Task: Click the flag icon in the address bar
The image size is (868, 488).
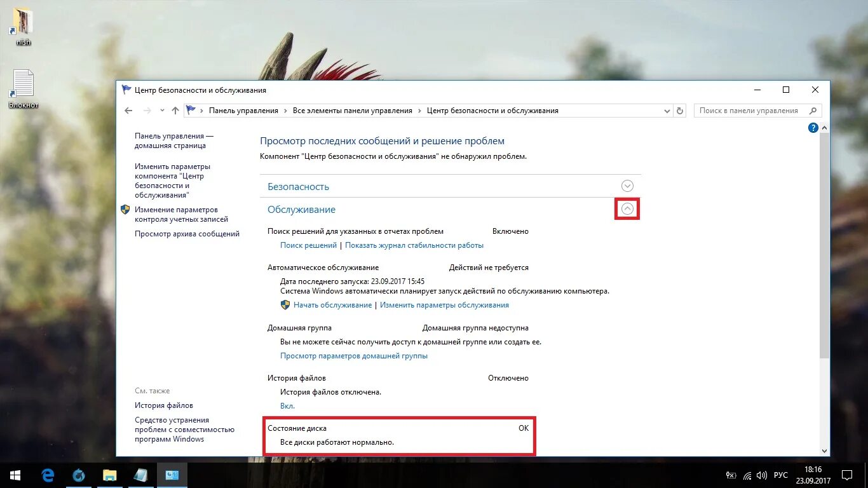Action: (x=191, y=111)
